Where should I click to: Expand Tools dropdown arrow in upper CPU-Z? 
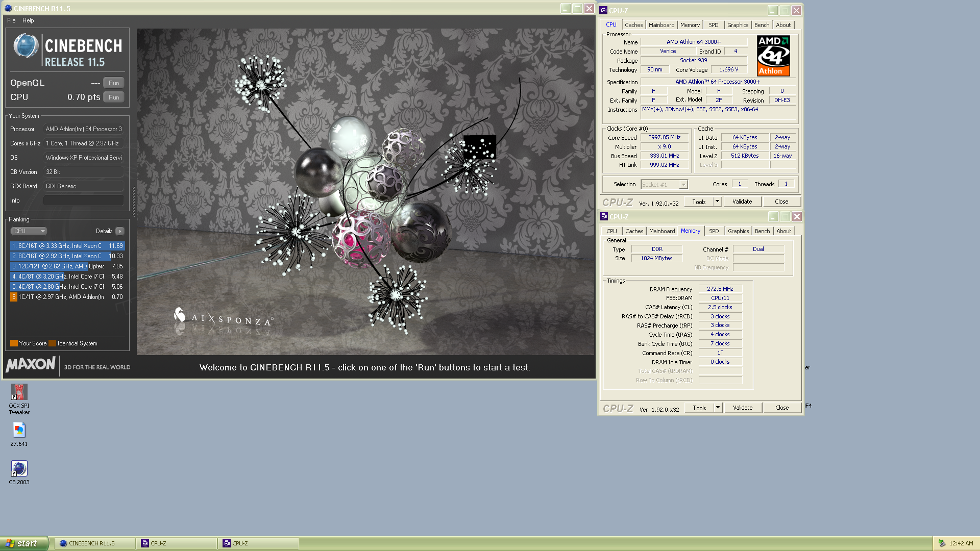[717, 202]
